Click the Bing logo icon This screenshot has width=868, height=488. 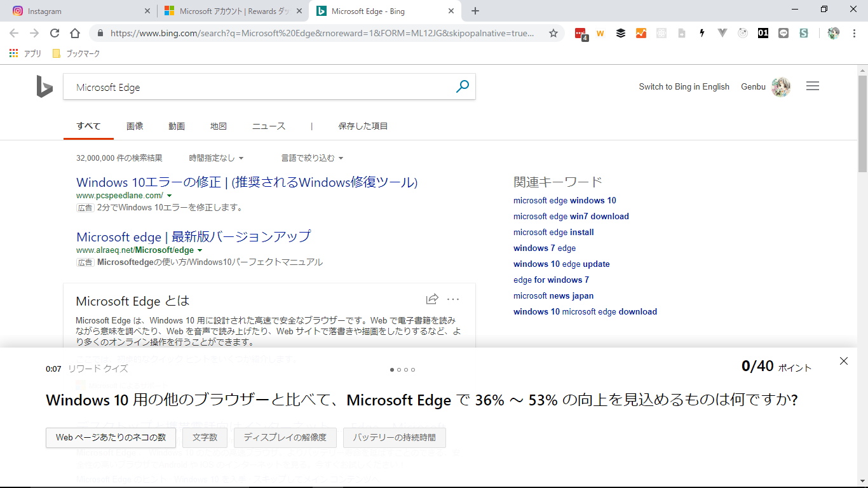tap(44, 86)
